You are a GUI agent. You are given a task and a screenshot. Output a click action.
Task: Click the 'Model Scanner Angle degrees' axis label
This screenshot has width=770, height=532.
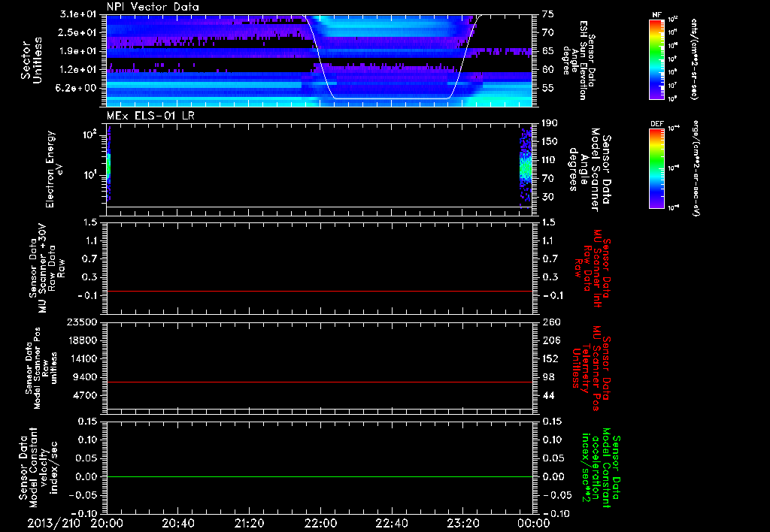click(590, 170)
